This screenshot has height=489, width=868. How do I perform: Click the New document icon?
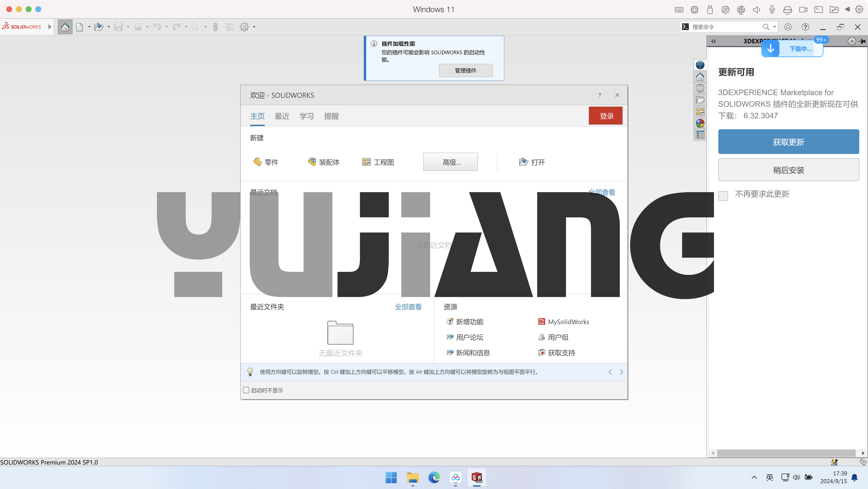tap(79, 27)
